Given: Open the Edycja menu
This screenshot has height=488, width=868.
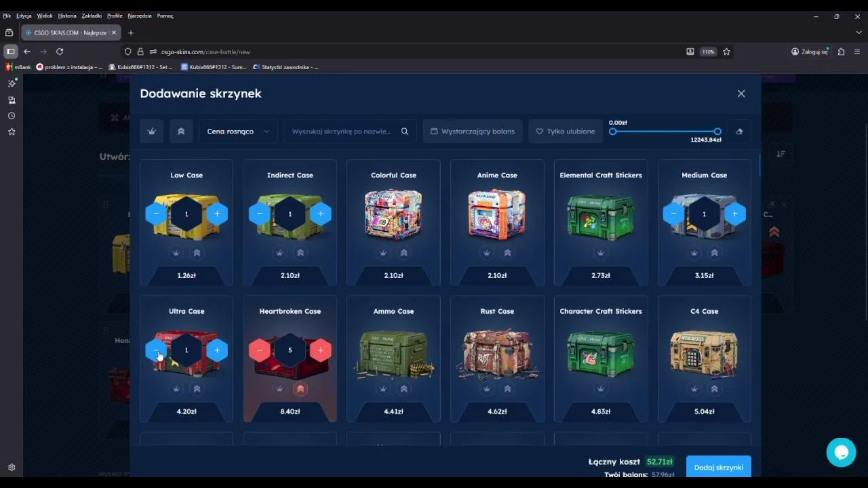Looking at the screenshot, I should point(24,16).
